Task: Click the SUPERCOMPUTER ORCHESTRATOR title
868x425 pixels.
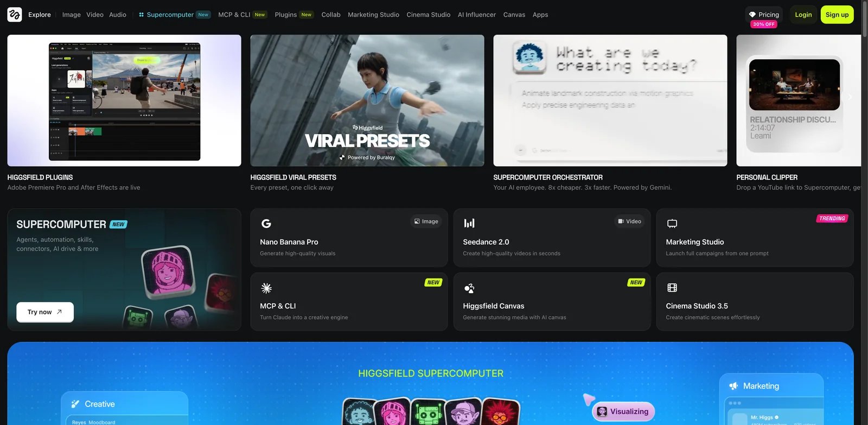Action: tap(548, 177)
